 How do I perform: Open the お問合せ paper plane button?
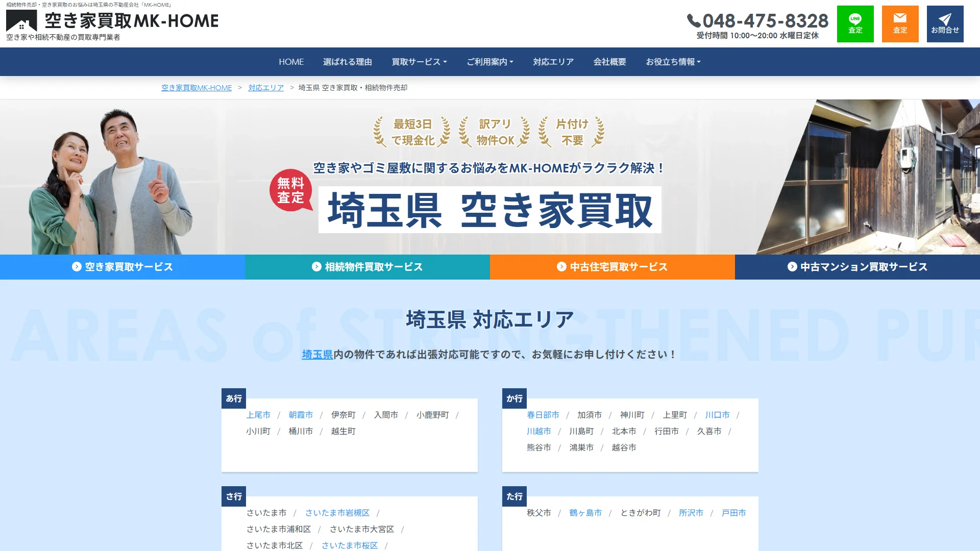tap(945, 24)
